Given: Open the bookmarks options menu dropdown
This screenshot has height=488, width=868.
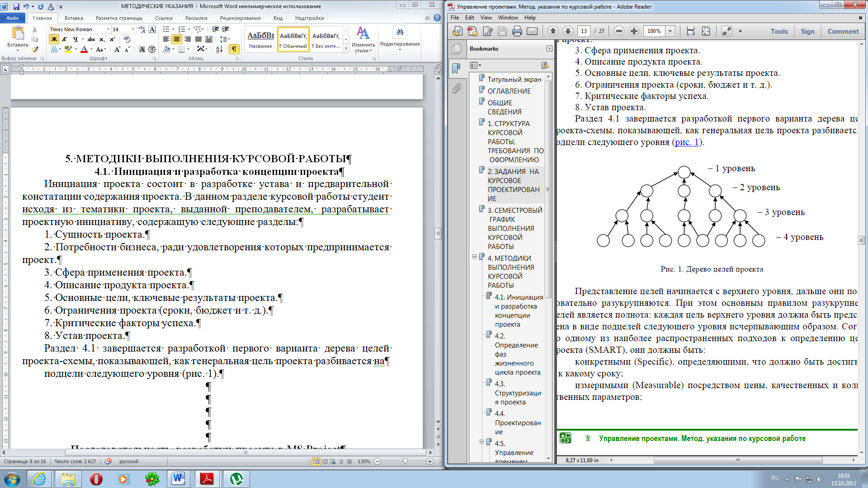Looking at the screenshot, I should click(475, 66).
